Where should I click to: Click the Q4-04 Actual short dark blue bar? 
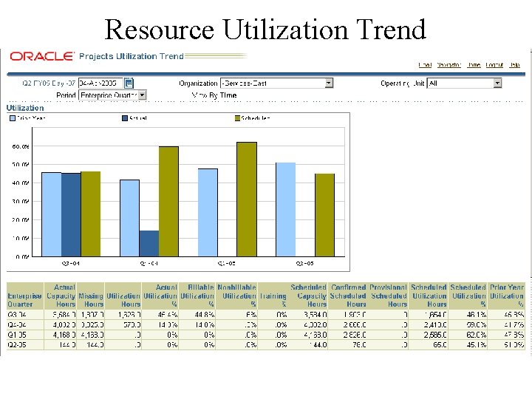point(149,244)
